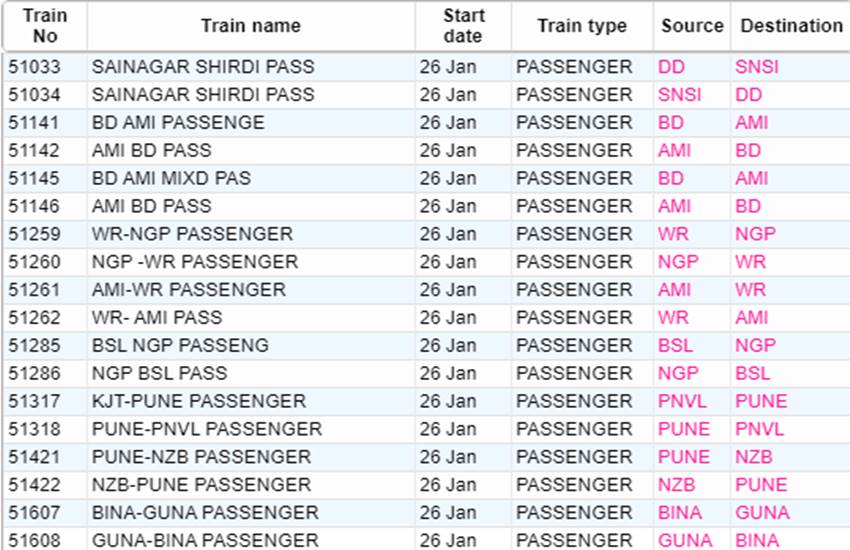Open destination PNVL link for train 51318
Screen dimensions: 850x550
pyautogui.click(x=759, y=429)
